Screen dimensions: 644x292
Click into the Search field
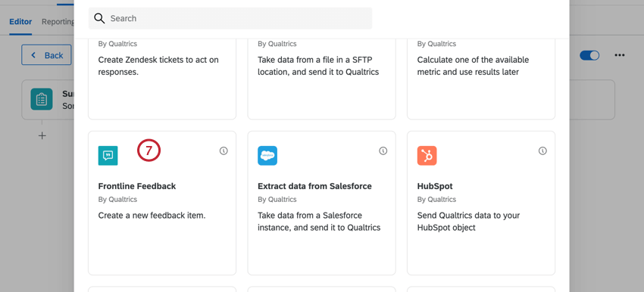point(230,18)
